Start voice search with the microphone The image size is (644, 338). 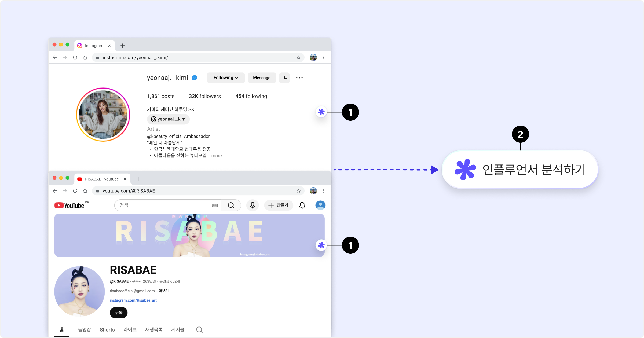(253, 205)
